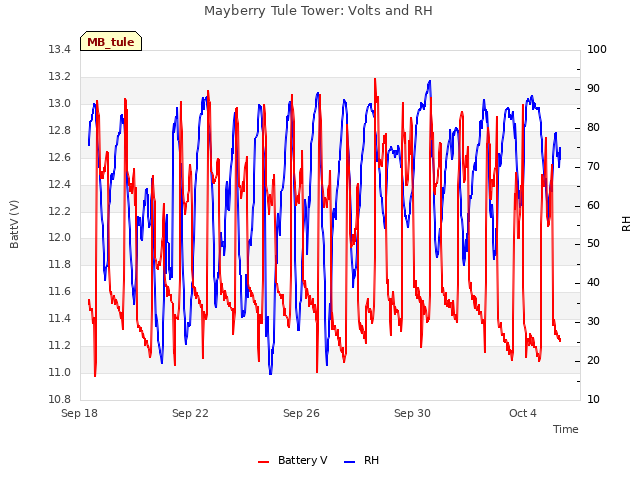Click the 'Time' x-axis title

click(x=566, y=429)
